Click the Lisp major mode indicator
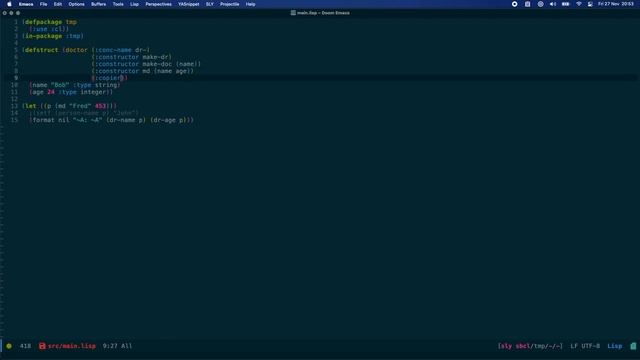 [x=614, y=346]
